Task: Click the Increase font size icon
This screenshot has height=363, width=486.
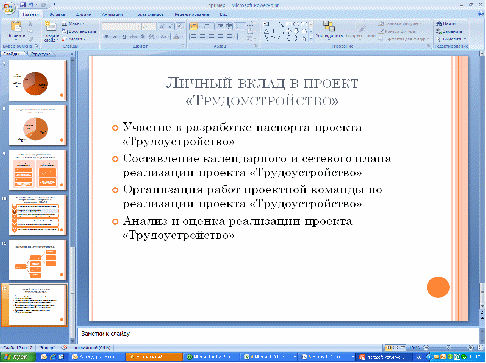Action: click(x=162, y=26)
